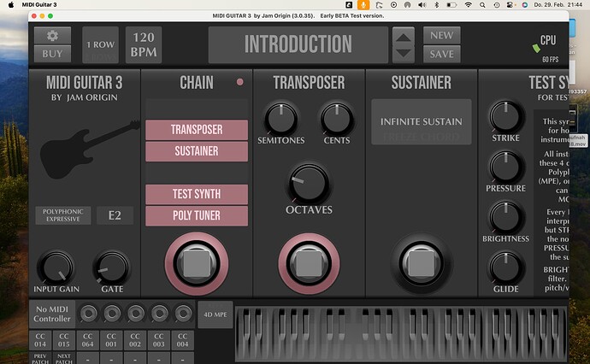Select TRANSPOSER in the chain list

[x=197, y=130]
